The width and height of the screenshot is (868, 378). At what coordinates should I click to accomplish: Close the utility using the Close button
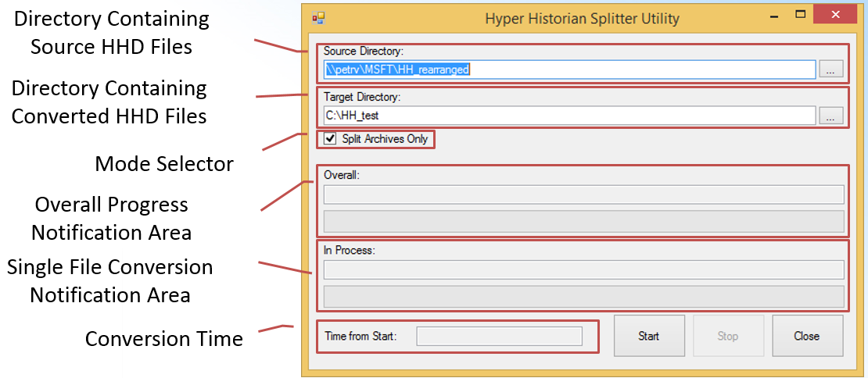pyautogui.click(x=807, y=336)
